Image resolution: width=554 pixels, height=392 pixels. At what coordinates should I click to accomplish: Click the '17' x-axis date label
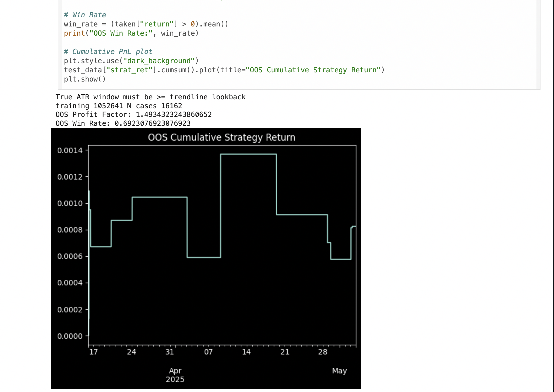93,352
